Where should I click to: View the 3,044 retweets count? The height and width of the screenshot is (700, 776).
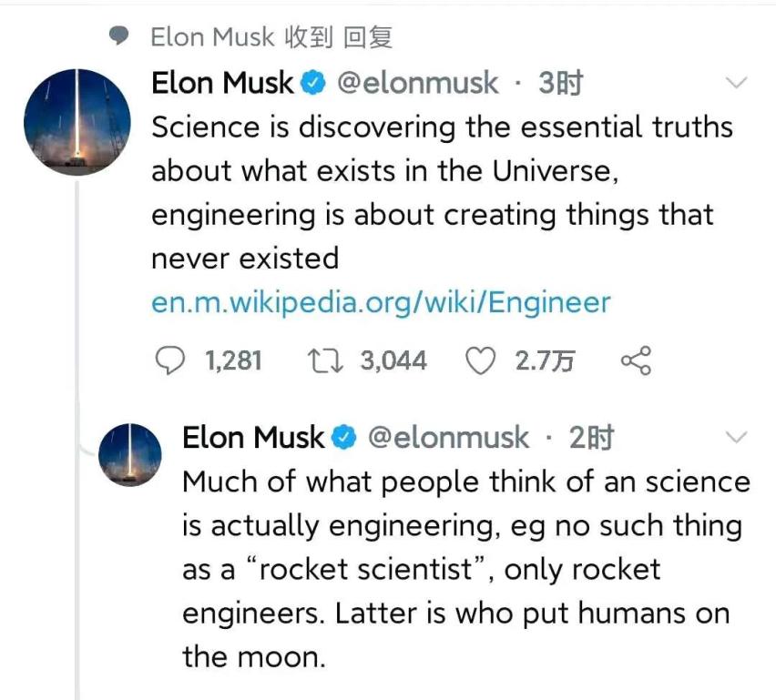pyautogui.click(x=393, y=360)
